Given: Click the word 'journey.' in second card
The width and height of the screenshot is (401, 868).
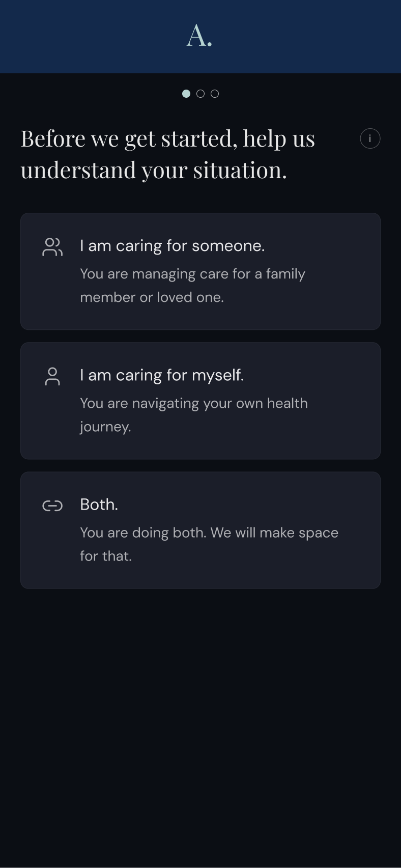Looking at the screenshot, I should click(105, 427).
